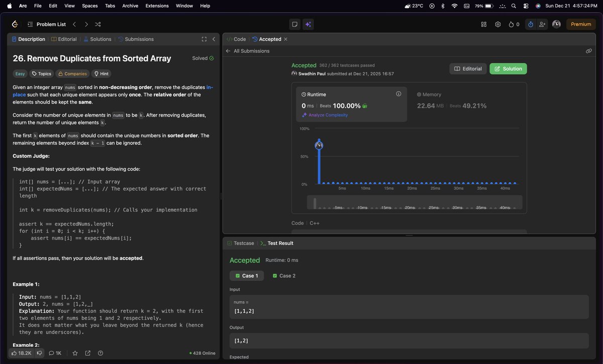
Task: Open macOS Spotlight search icon
Action: click(513, 6)
